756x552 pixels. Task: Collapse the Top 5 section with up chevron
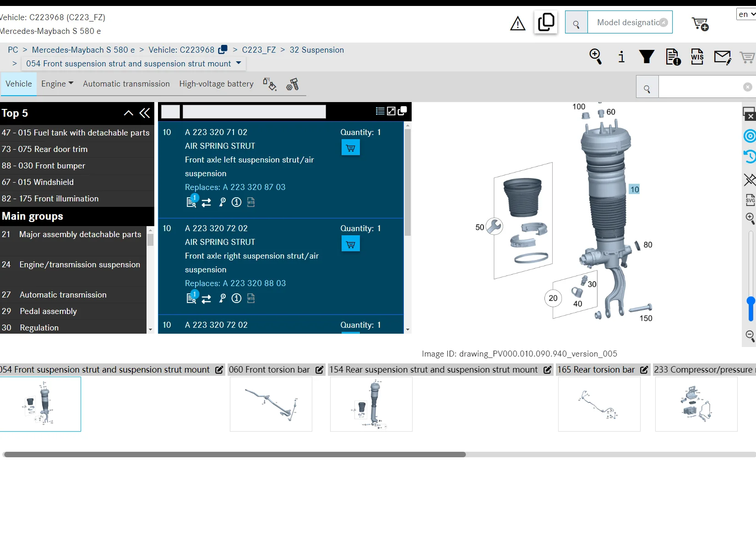[x=129, y=113]
